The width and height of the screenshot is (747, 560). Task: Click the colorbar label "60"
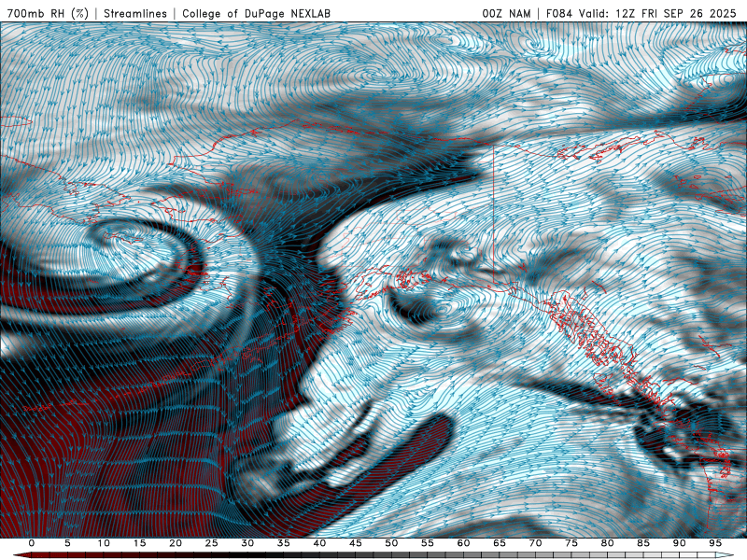pos(463,543)
